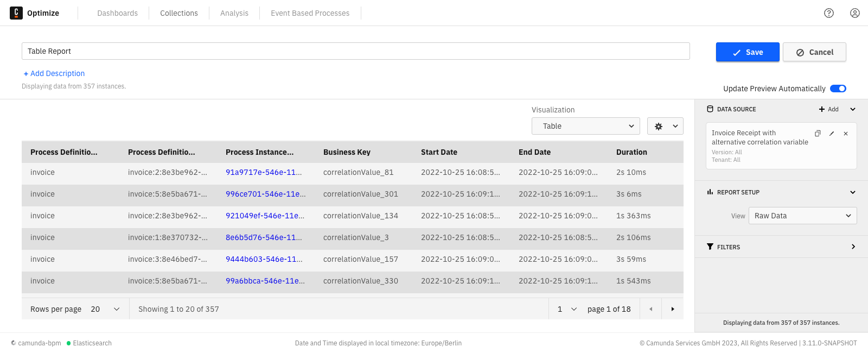Open the page number selector dropdown

[567, 309]
